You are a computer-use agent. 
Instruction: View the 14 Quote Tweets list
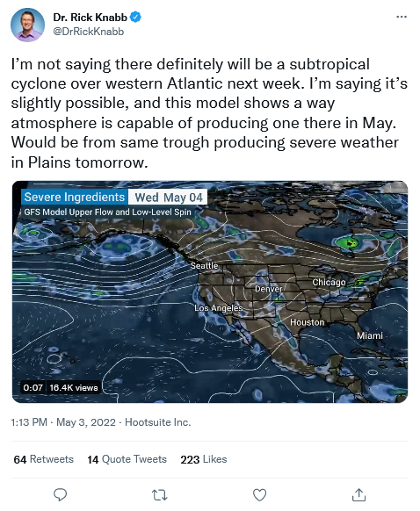[x=127, y=459]
